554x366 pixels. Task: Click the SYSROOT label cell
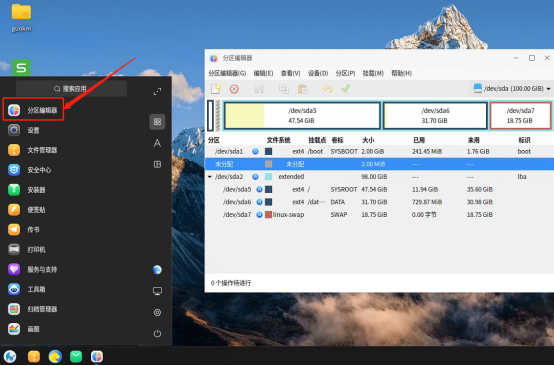tap(344, 189)
